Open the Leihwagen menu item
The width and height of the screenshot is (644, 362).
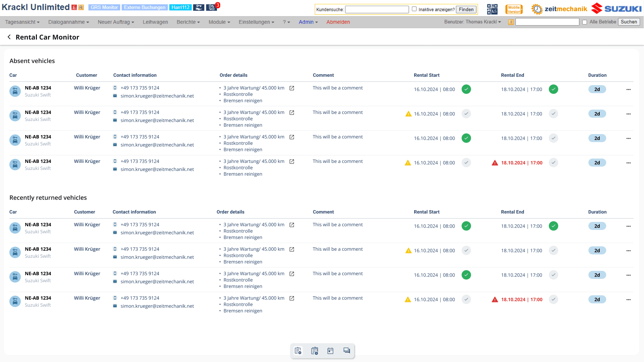(155, 22)
